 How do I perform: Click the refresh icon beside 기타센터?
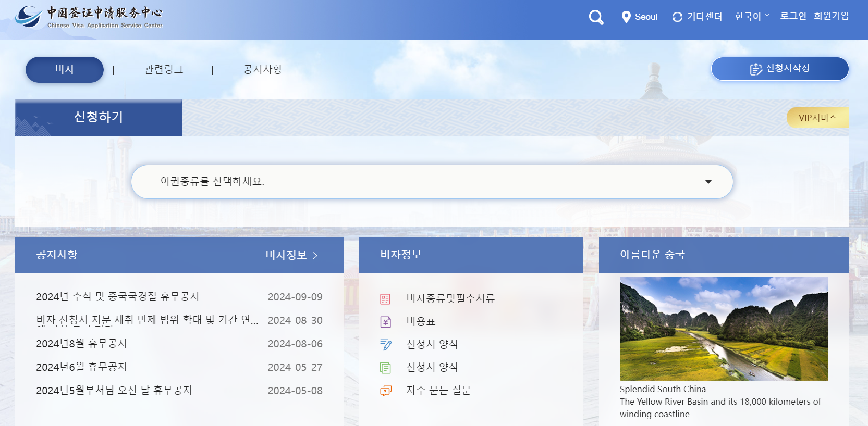tap(677, 17)
